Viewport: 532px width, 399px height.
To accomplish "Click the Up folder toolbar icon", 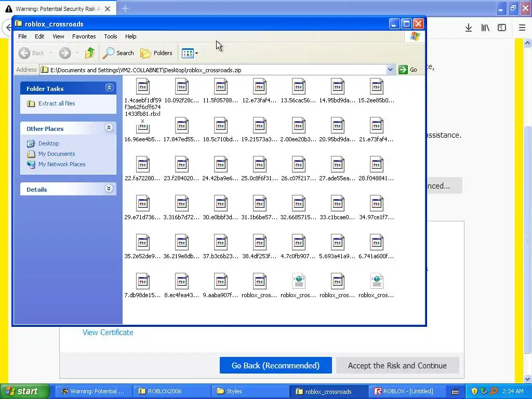I will point(90,53).
